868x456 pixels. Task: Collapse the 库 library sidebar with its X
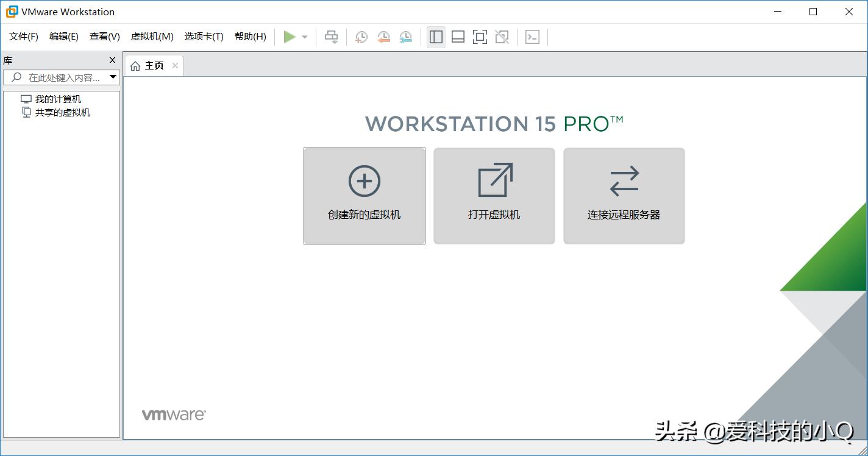coord(112,60)
